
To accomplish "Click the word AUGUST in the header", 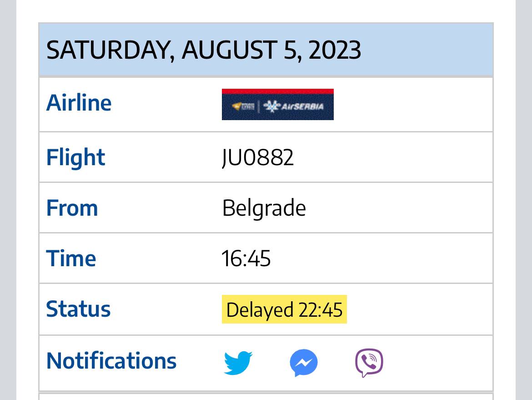I will tap(230, 50).
